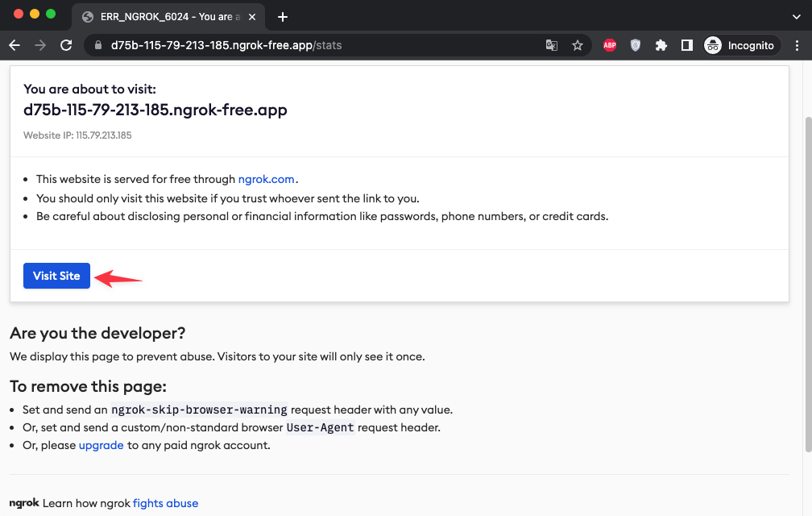The height and width of the screenshot is (516, 812).
Task: Click the blue Visit Site button
Action: click(56, 276)
